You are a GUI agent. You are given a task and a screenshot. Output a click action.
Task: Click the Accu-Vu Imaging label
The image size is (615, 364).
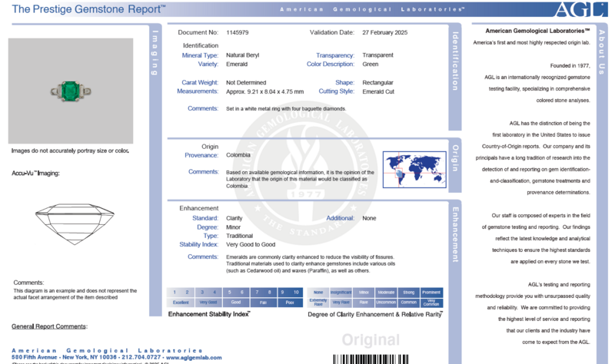tap(35, 174)
